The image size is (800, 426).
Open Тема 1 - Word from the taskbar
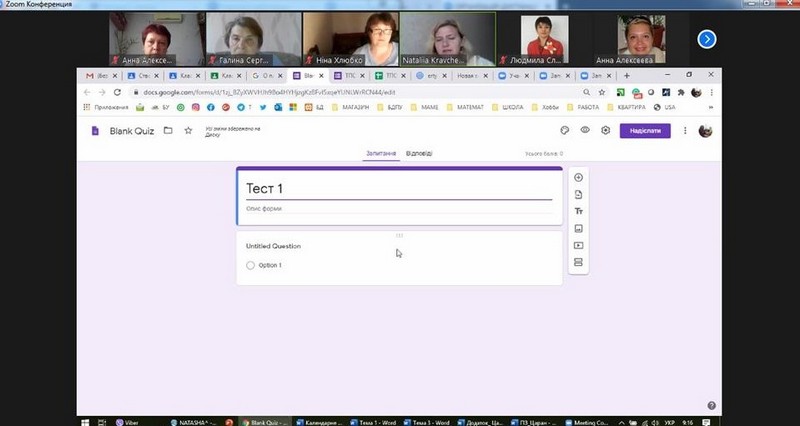[x=373, y=422]
